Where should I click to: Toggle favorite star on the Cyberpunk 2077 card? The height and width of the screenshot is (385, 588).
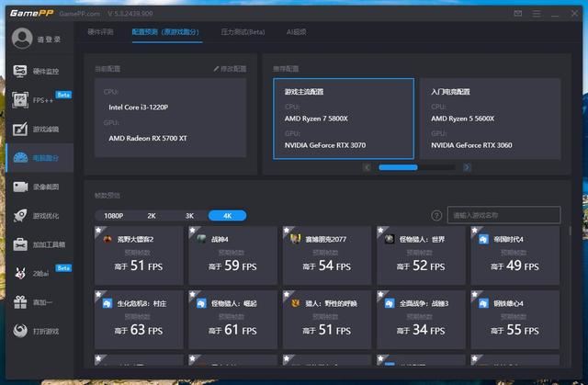pyautogui.click(x=288, y=230)
